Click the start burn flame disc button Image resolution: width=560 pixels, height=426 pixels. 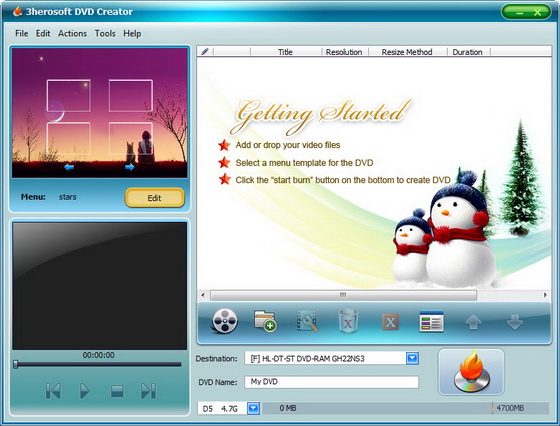tap(471, 372)
